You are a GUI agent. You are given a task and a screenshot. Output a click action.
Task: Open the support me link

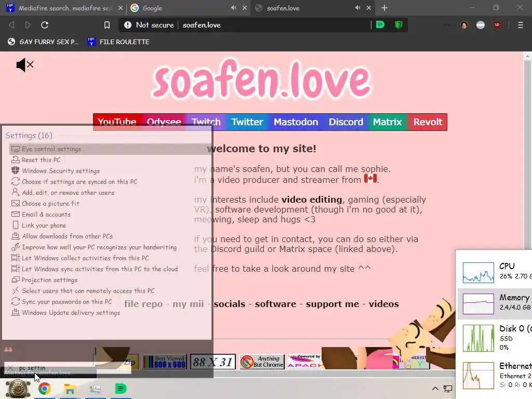tap(332, 303)
